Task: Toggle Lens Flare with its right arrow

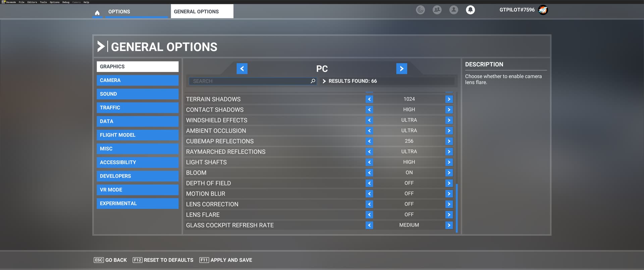Action: pyautogui.click(x=449, y=215)
